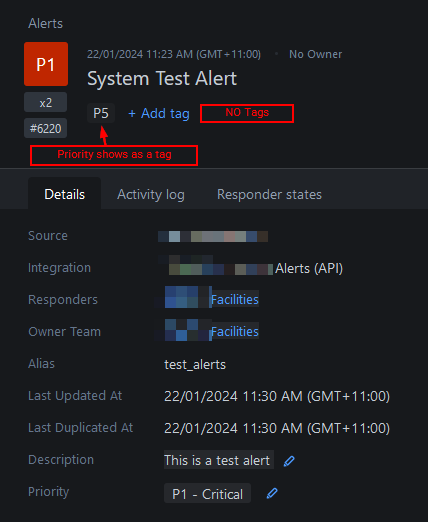Click the red P1 priority badge

click(46, 64)
